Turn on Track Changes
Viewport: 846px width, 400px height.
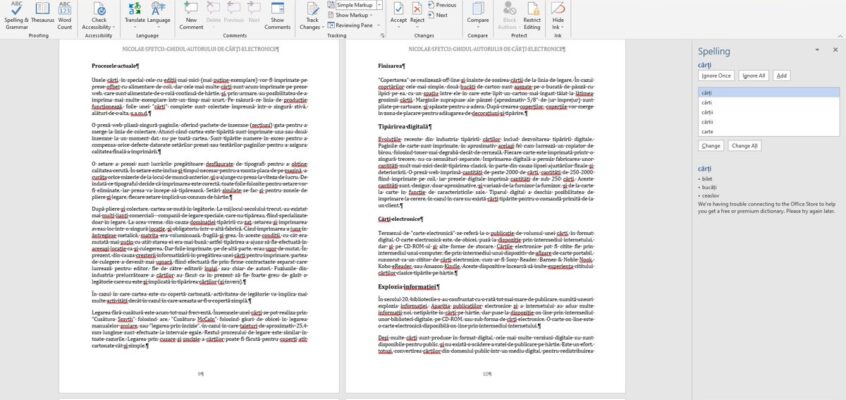click(312, 9)
